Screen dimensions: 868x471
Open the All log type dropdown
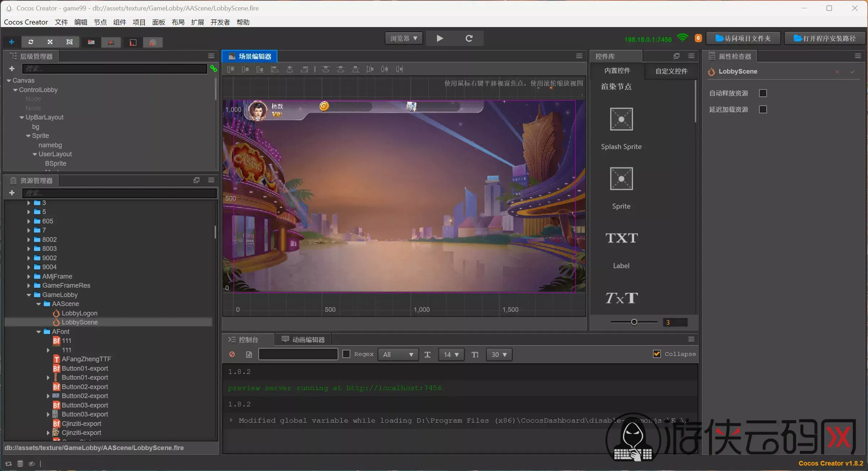click(x=398, y=354)
